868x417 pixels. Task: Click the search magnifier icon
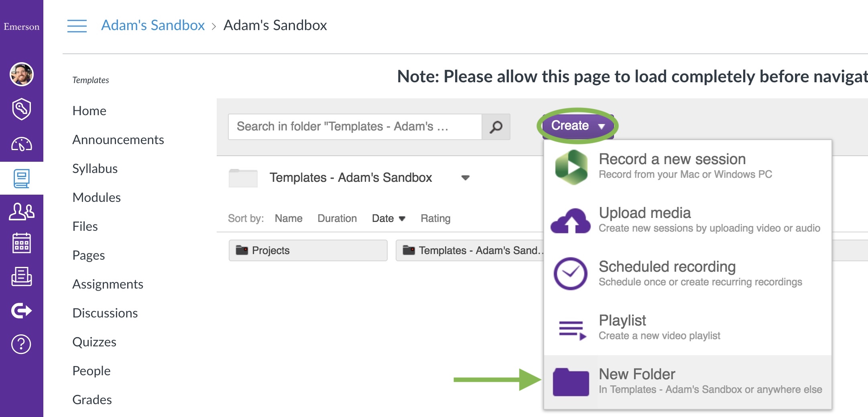[x=496, y=127]
